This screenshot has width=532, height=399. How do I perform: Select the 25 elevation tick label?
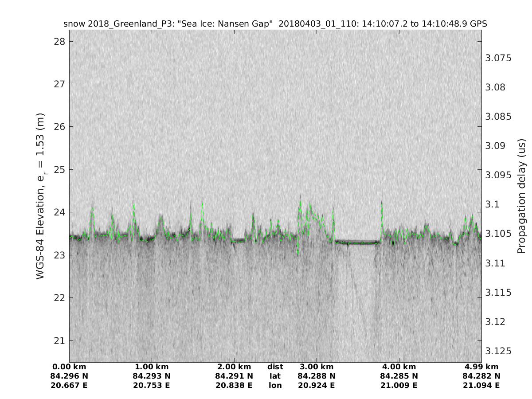click(x=59, y=169)
